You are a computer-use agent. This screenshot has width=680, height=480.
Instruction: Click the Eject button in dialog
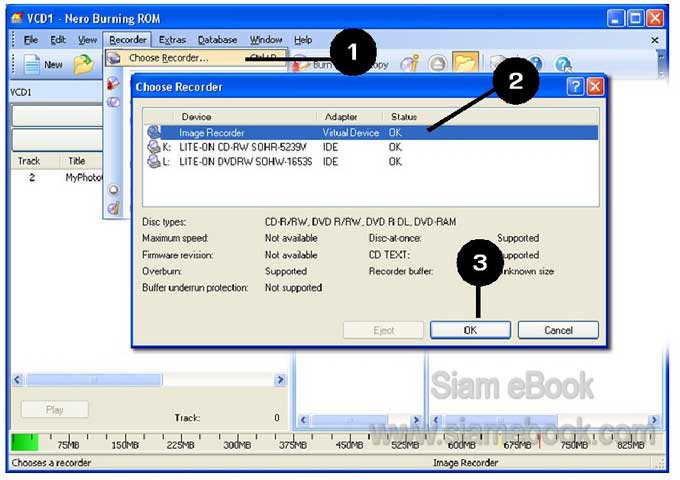[x=383, y=330]
